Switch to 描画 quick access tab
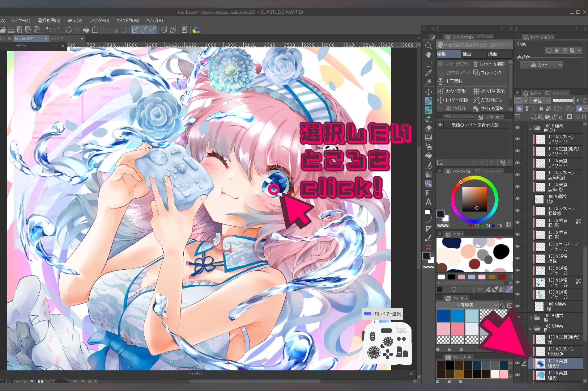Screen dimensions: 588x391 pyautogui.click(x=474, y=54)
